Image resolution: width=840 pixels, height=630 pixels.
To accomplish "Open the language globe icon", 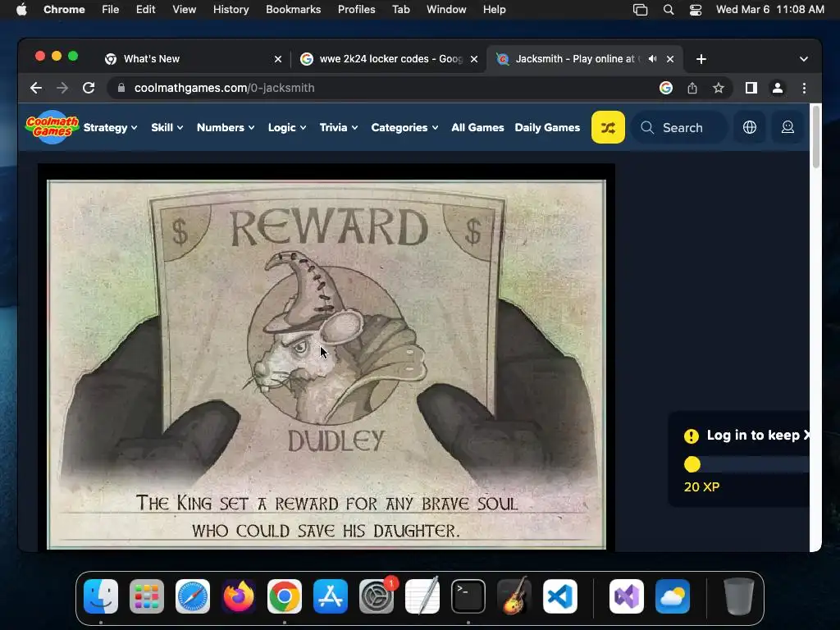I will tap(750, 127).
